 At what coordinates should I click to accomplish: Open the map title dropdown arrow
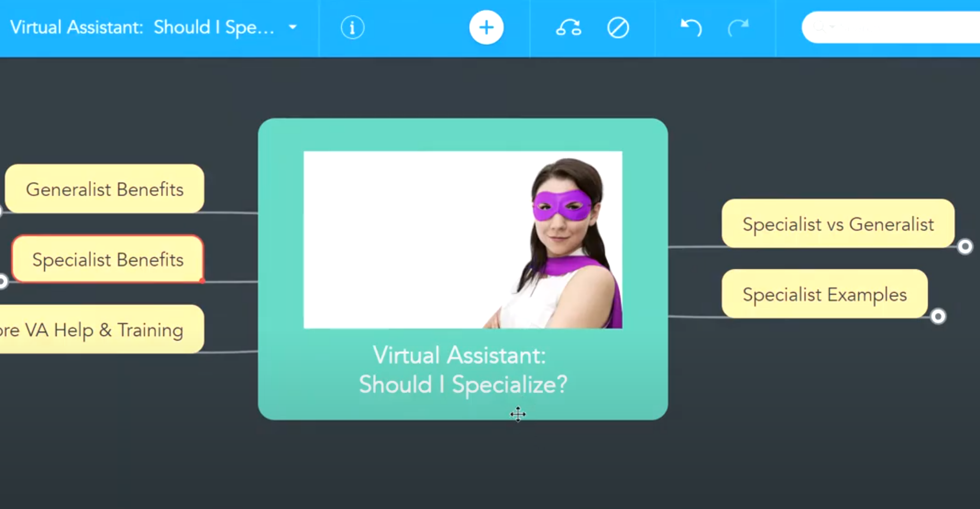point(293,28)
